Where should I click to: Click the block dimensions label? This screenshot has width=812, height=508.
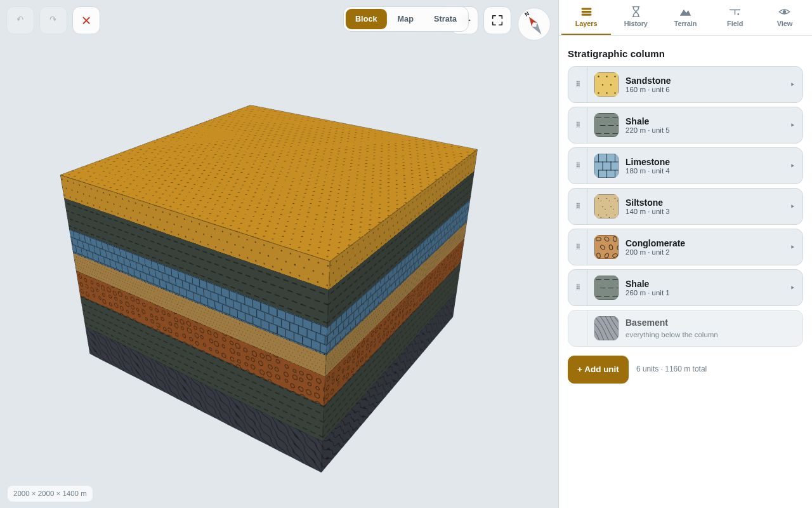(x=50, y=493)
